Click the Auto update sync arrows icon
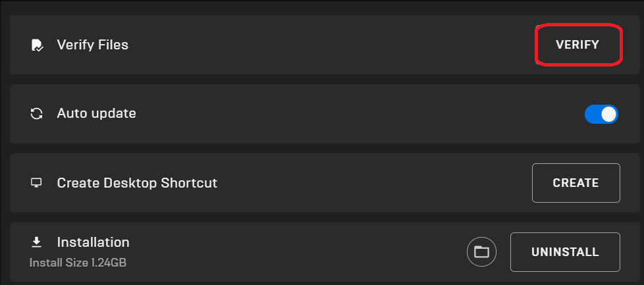Image resolution: width=644 pixels, height=285 pixels. click(37, 114)
